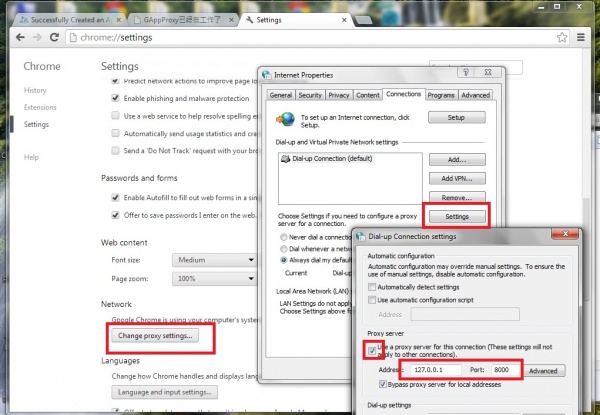Bookmark the page with the star icon
This screenshot has width=600, height=415.
[562, 37]
